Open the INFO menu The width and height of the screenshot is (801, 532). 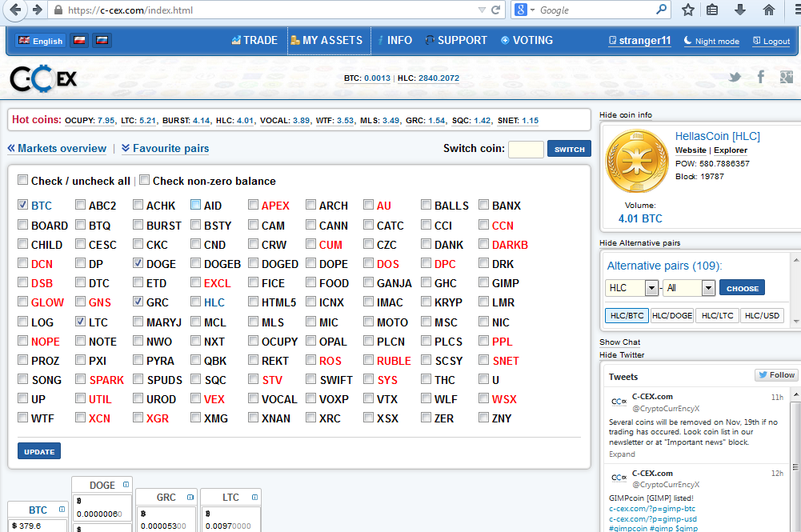[x=394, y=40]
